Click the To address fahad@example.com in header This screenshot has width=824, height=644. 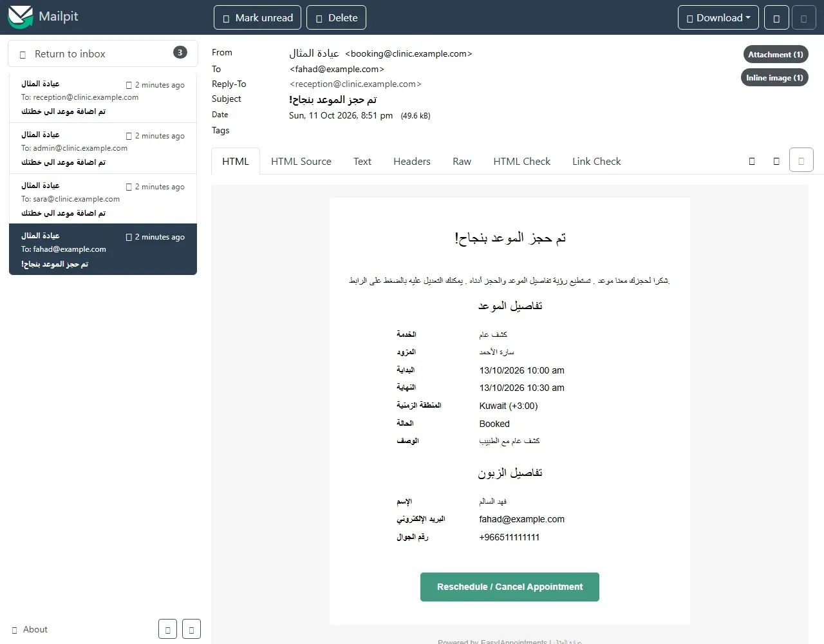click(x=337, y=69)
